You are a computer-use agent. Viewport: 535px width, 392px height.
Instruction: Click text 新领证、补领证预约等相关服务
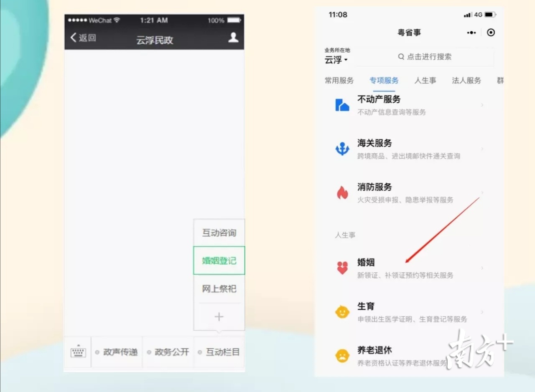(x=405, y=276)
